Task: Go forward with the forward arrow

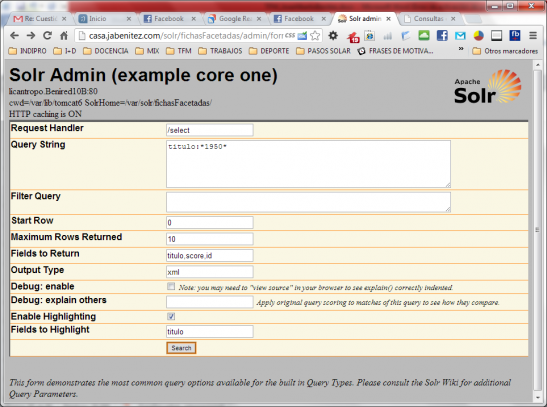Action: [31, 35]
